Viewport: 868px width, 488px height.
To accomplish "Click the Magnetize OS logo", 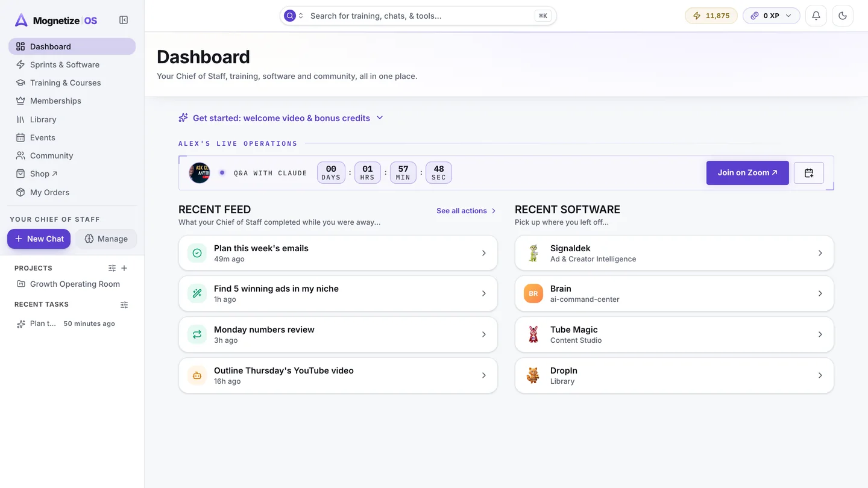I will pos(56,20).
